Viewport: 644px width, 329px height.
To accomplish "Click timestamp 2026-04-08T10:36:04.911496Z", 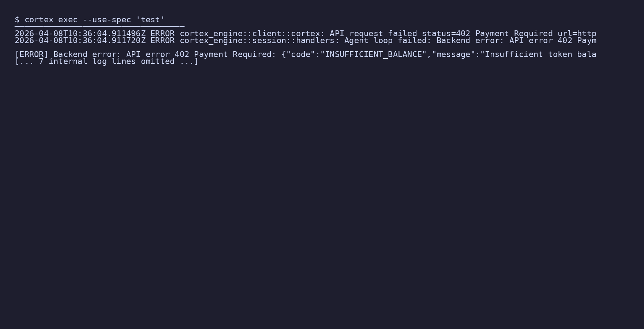I will (x=80, y=34).
